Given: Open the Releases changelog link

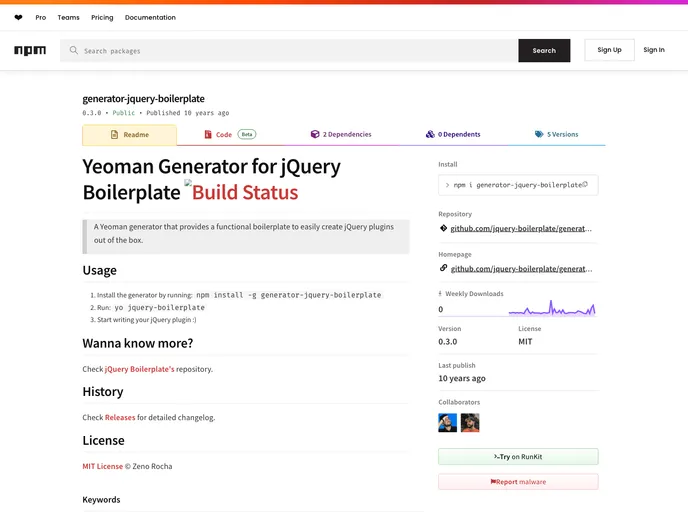Looking at the screenshot, I should [120, 417].
